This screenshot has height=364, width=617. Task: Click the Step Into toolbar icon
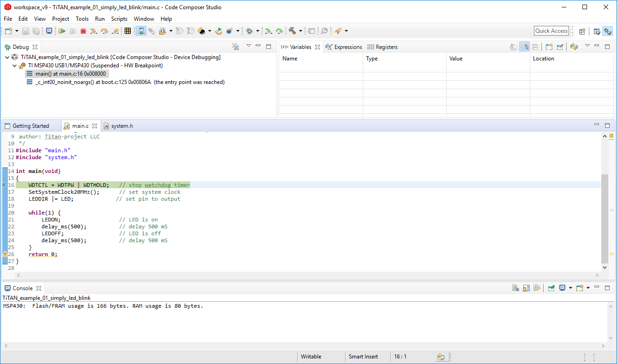[94, 31]
